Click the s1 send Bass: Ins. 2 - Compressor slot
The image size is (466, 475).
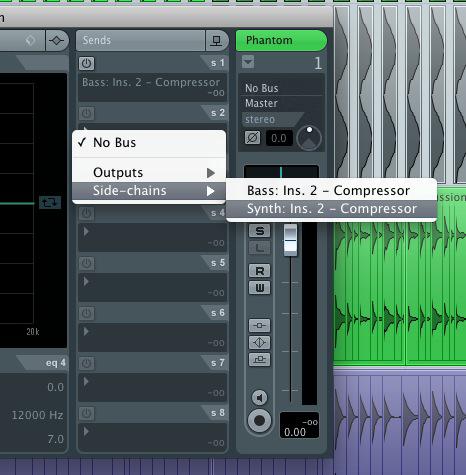click(x=153, y=87)
